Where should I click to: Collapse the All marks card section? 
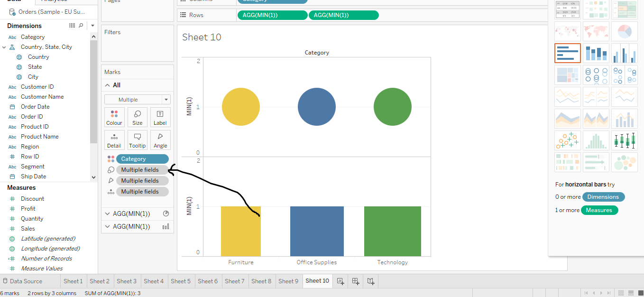(x=108, y=85)
